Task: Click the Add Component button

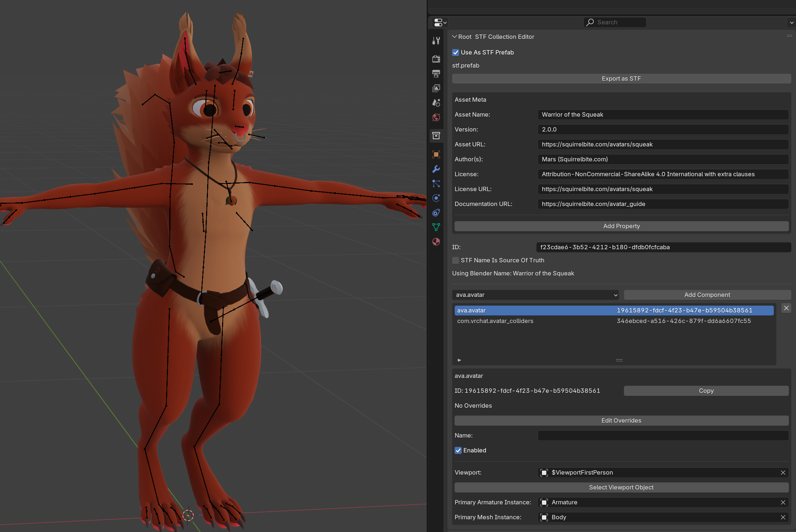Action: tap(707, 295)
